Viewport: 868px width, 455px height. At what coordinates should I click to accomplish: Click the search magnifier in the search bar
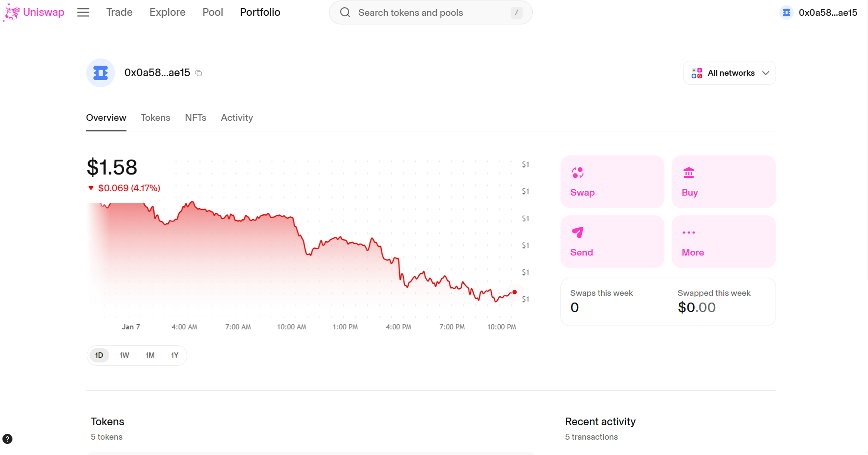pyautogui.click(x=345, y=12)
